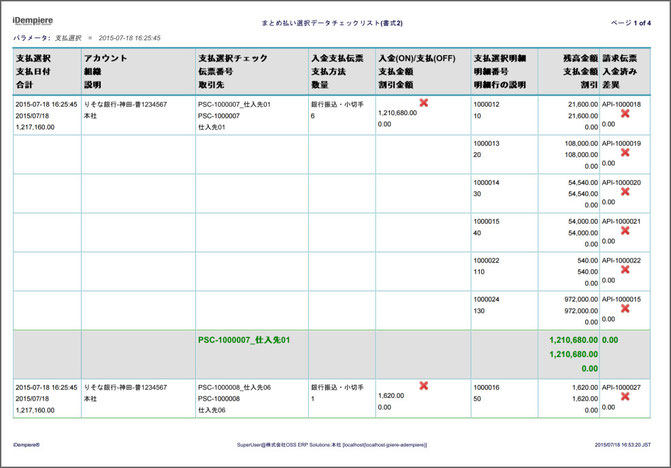Viewport: 671px width, 468px height.
Task: Click the red X beside API-1000019
Action: click(625, 152)
